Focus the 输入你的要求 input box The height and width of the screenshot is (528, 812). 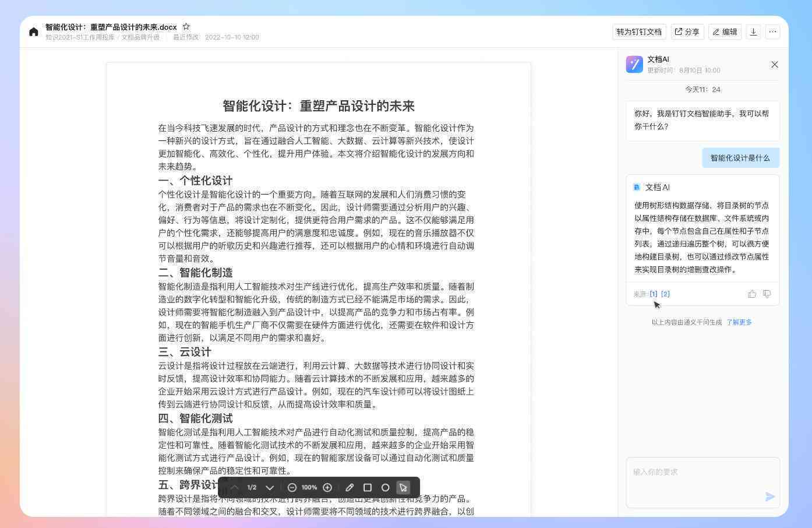702,483
